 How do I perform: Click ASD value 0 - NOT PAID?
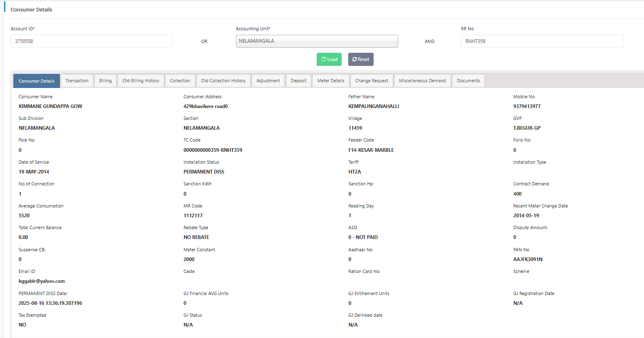coord(363,237)
